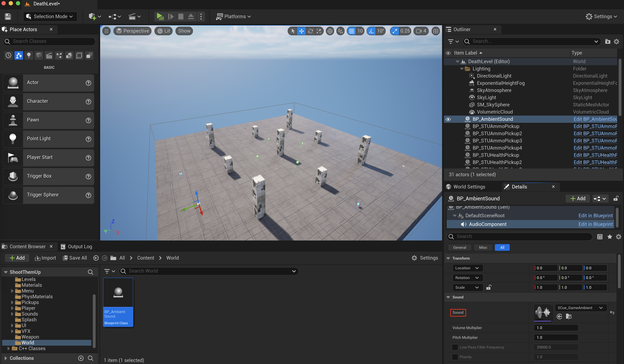The image size is (624, 364).
Task: Toggle scale snapping in viewport toolbar
Action: click(395, 31)
